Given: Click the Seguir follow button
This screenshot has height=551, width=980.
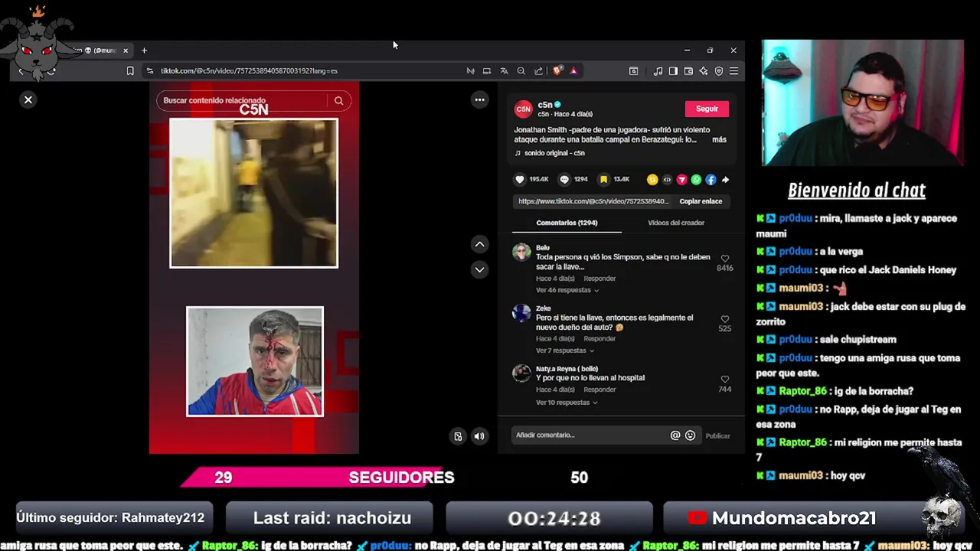Looking at the screenshot, I should point(707,109).
